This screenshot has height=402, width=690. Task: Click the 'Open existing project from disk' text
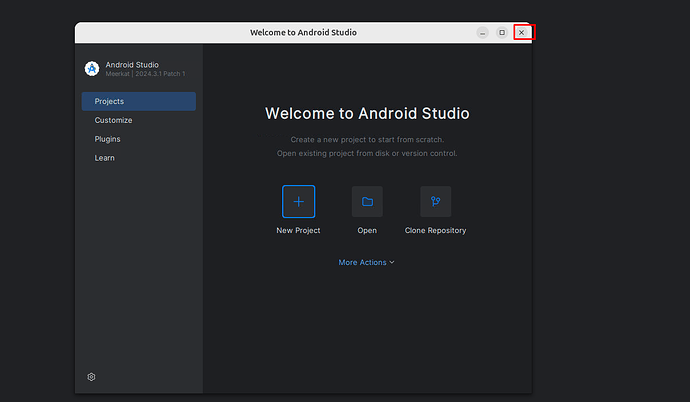coord(367,153)
